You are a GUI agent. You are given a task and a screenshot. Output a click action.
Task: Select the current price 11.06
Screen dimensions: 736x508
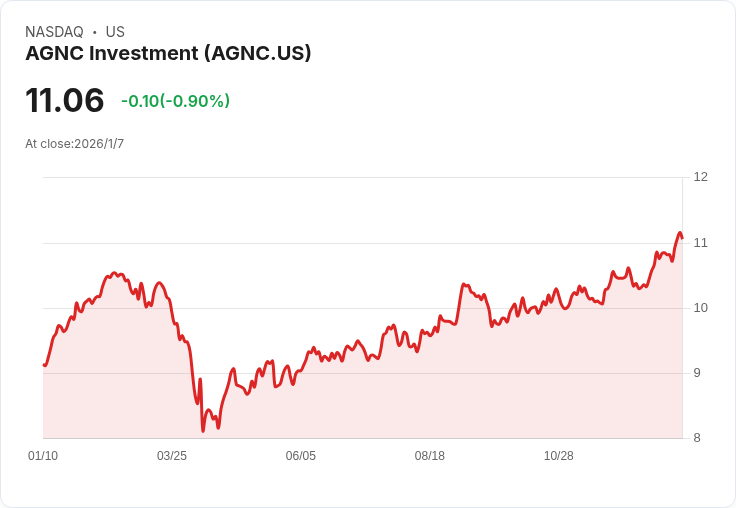point(65,100)
